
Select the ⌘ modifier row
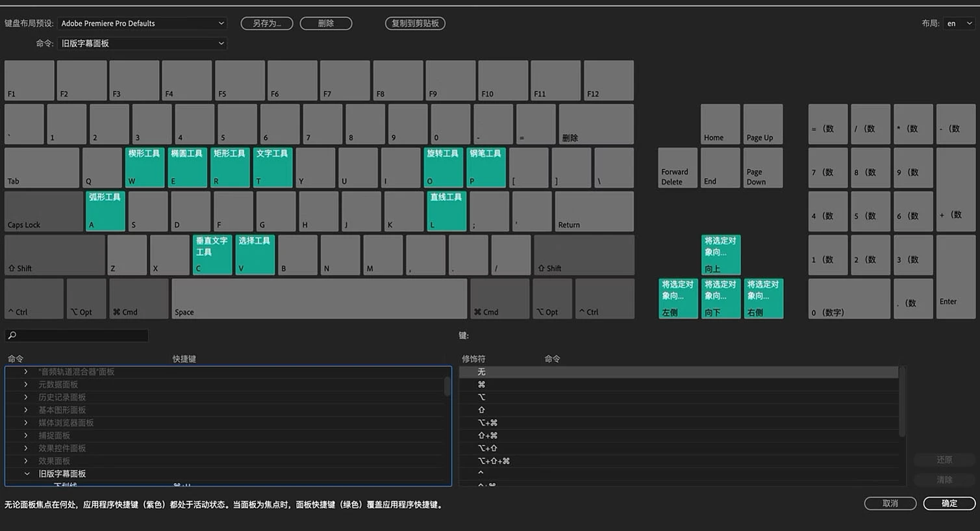[679, 385]
